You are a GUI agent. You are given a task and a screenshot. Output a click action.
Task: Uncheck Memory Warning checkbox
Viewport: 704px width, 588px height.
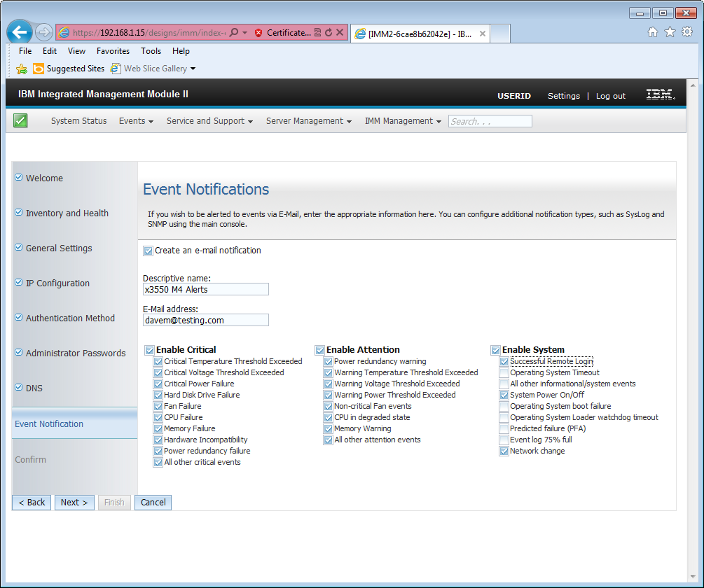[329, 429]
